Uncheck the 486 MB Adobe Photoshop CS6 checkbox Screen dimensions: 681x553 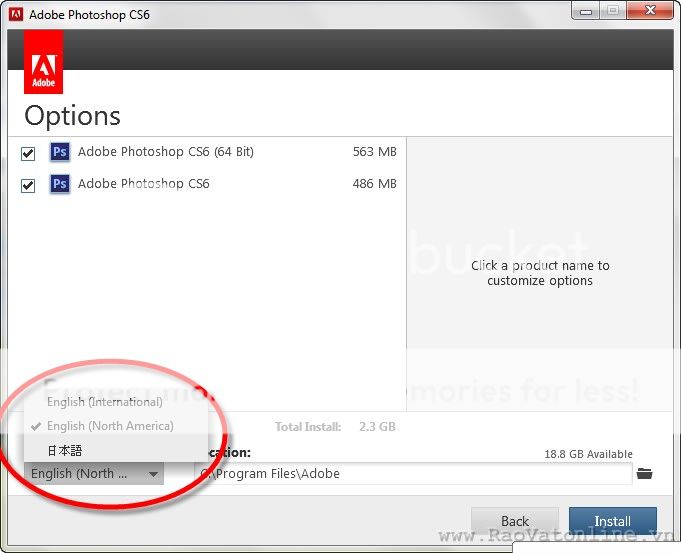point(28,186)
